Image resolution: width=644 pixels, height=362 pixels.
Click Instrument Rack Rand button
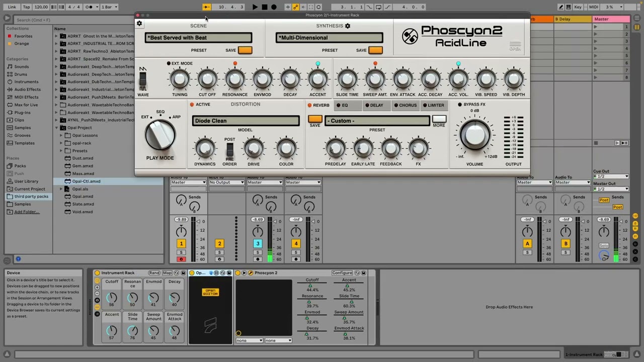(154, 273)
